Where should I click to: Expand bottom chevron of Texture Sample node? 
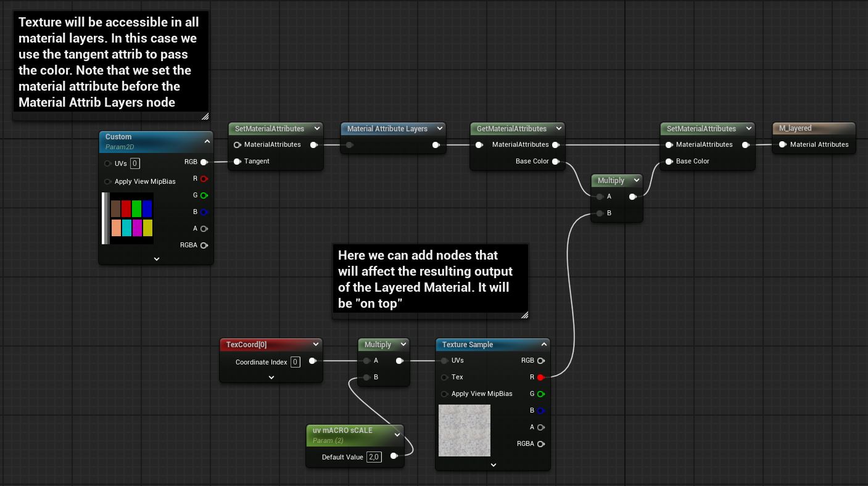(x=493, y=465)
